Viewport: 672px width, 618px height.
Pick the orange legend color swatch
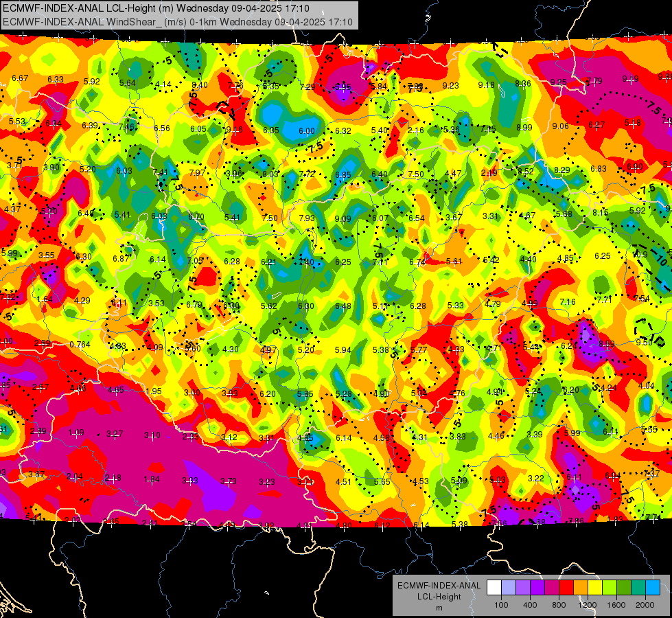(581, 588)
